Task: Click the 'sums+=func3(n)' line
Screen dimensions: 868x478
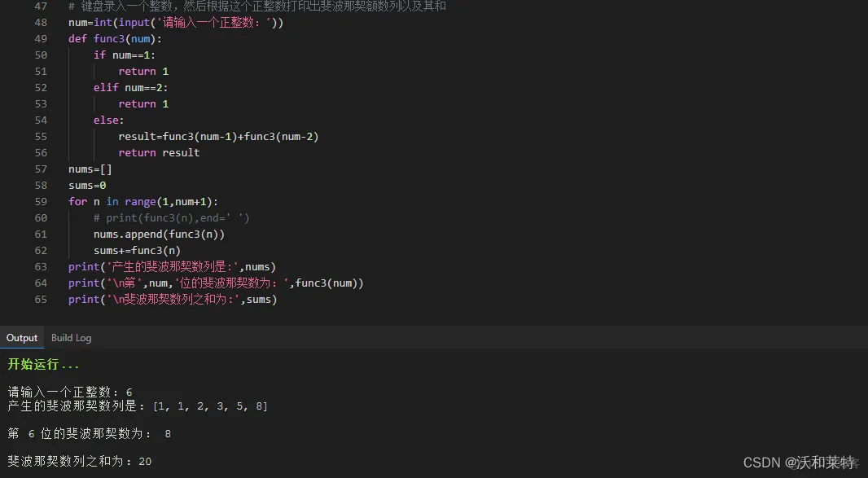Action: (x=137, y=250)
